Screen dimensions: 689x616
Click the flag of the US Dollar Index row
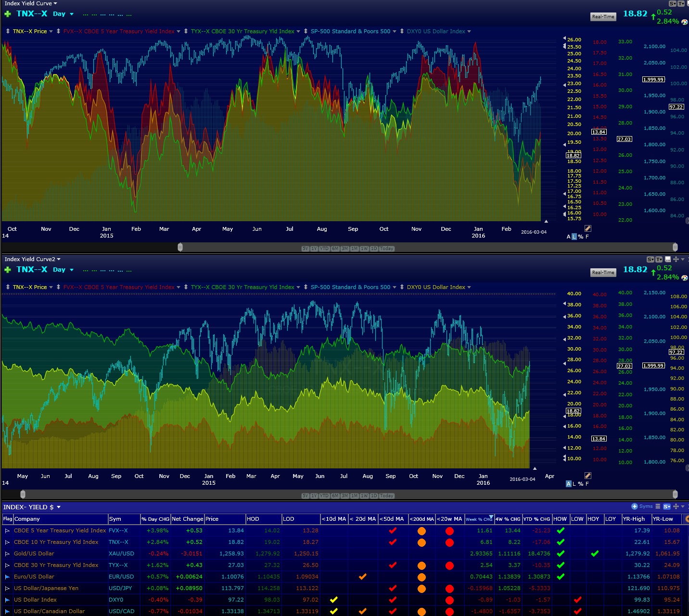pos(7,600)
